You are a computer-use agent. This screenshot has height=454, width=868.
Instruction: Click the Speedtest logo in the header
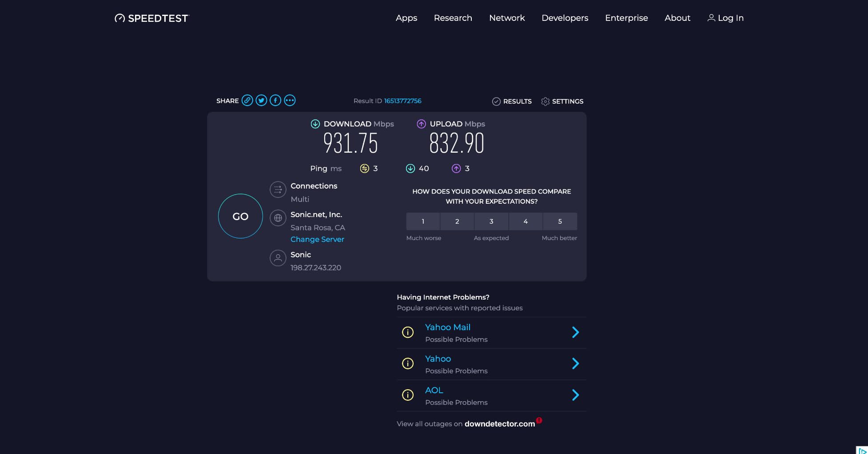click(x=151, y=18)
